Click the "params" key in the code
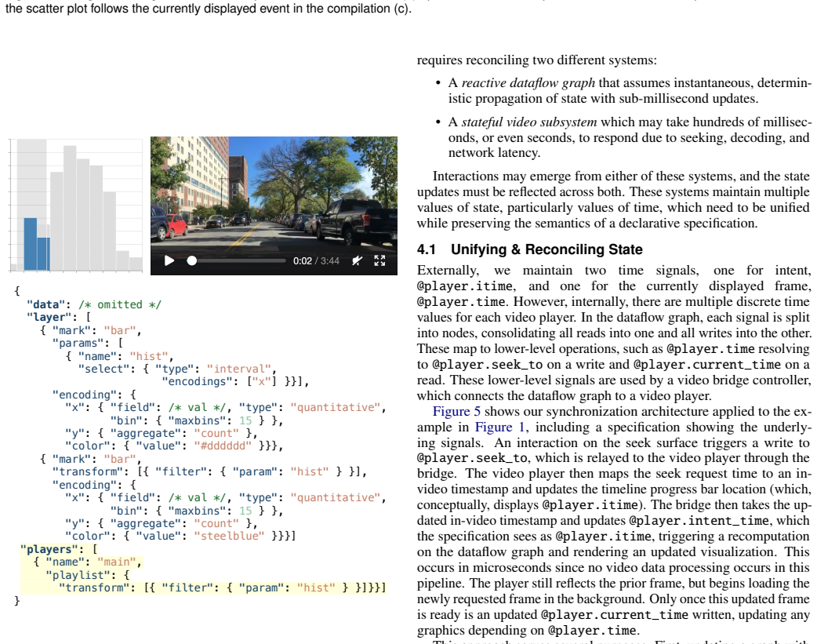Viewport: 817px width, 644px height. tap(82, 343)
